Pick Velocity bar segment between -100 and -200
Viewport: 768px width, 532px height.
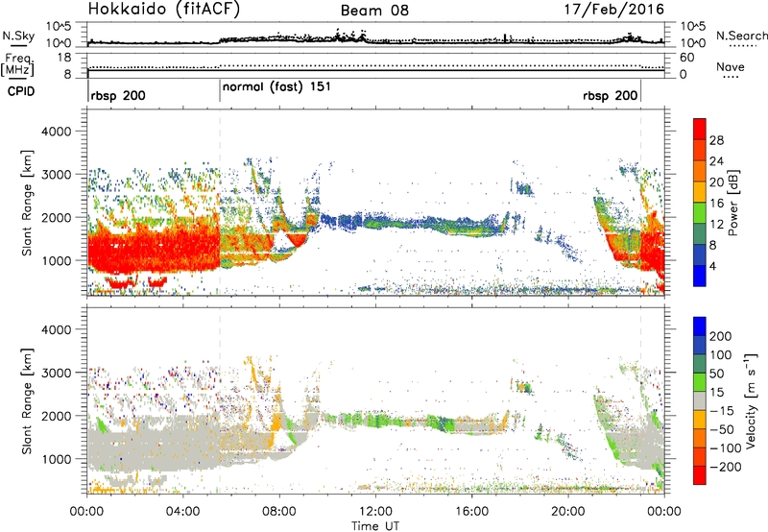[x=700, y=456]
